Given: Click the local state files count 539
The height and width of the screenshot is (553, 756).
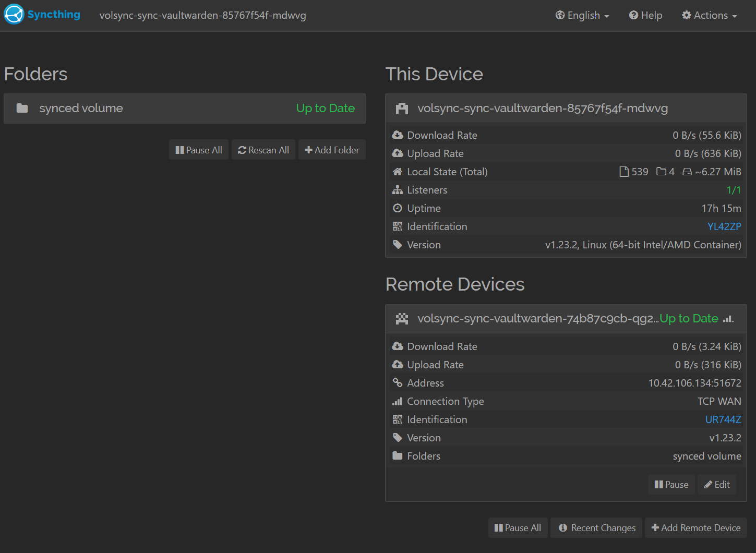Looking at the screenshot, I should pos(640,172).
